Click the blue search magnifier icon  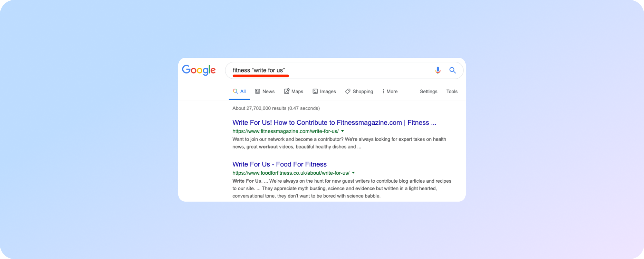tap(453, 70)
